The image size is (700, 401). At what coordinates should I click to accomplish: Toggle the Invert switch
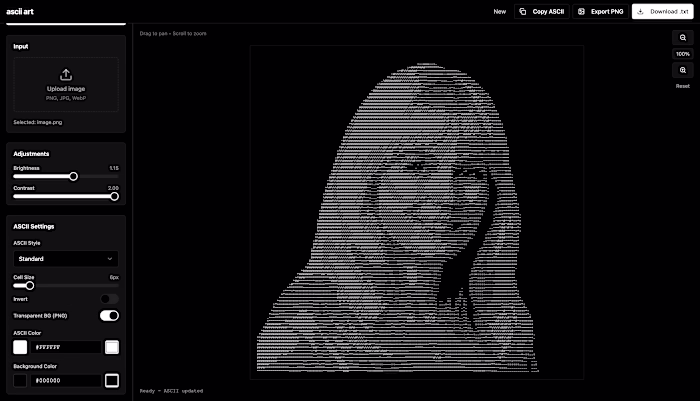109,299
